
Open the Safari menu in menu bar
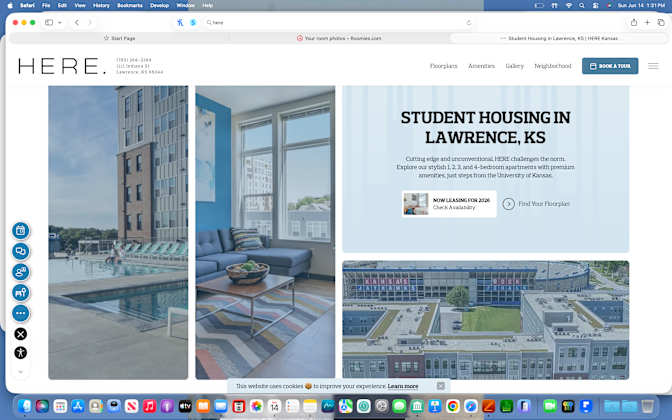[x=27, y=5]
